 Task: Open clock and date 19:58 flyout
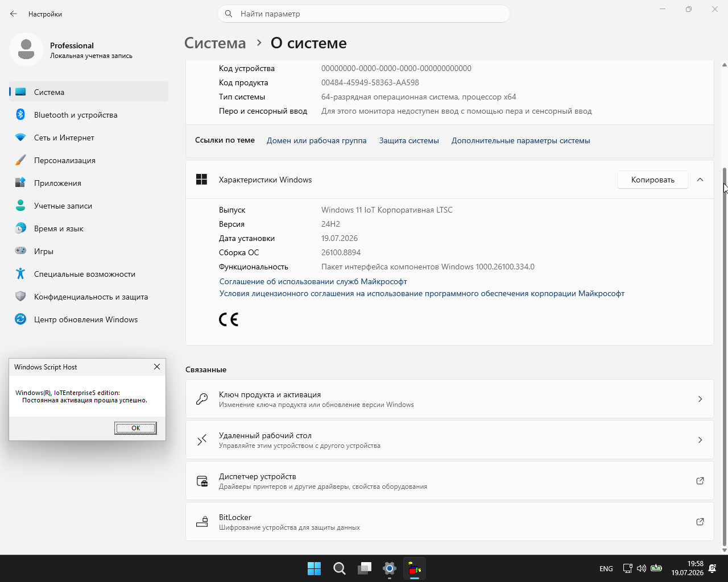(687, 568)
